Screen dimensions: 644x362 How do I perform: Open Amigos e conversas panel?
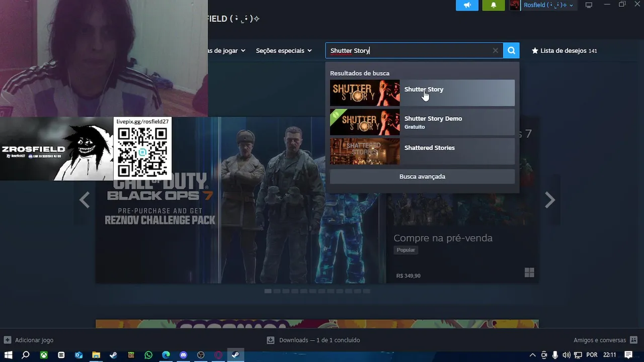(x=605, y=340)
